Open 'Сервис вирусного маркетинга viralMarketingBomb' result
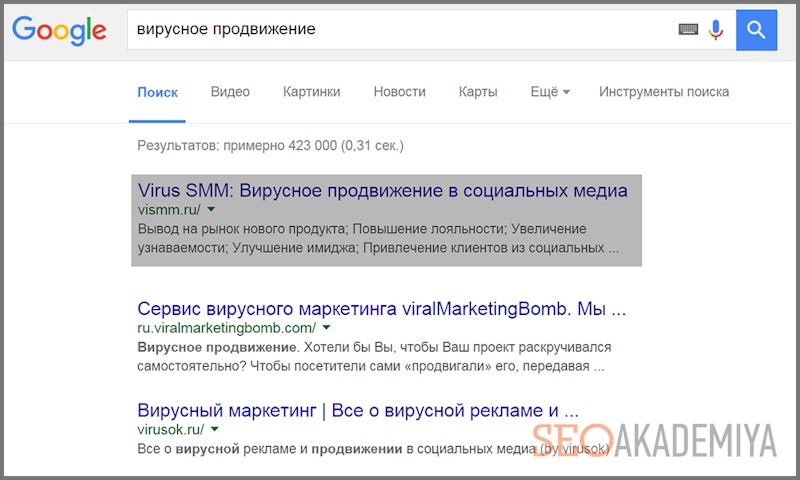 point(382,307)
